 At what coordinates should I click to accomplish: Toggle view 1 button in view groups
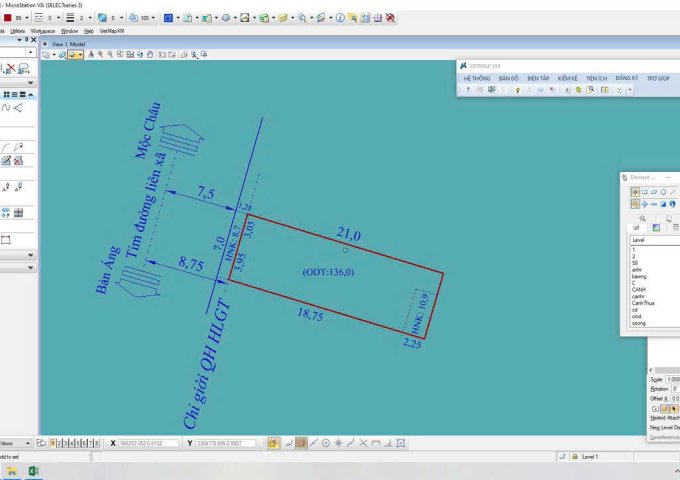(x=55, y=442)
